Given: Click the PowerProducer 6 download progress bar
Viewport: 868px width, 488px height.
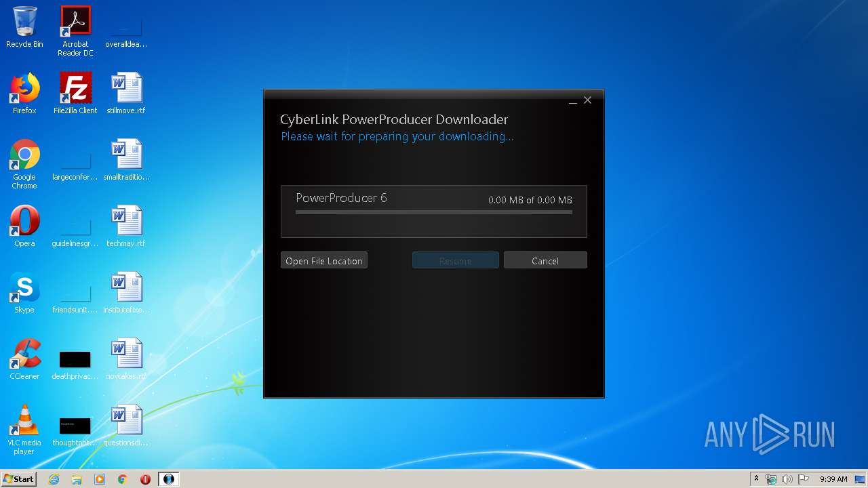Looking at the screenshot, I should click(x=434, y=212).
